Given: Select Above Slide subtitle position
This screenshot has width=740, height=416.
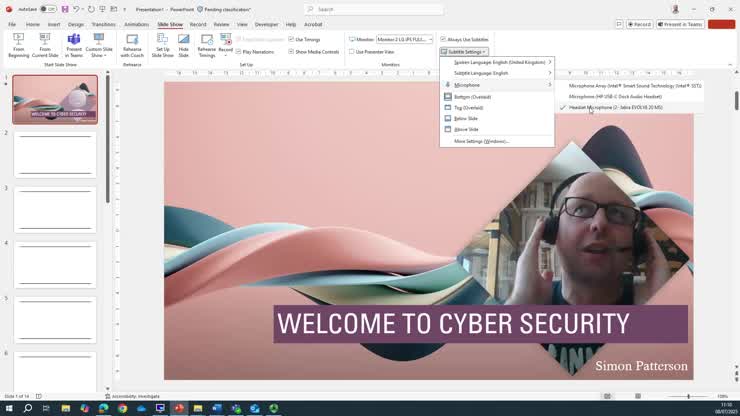Looking at the screenshot, I should click(497, 129).
